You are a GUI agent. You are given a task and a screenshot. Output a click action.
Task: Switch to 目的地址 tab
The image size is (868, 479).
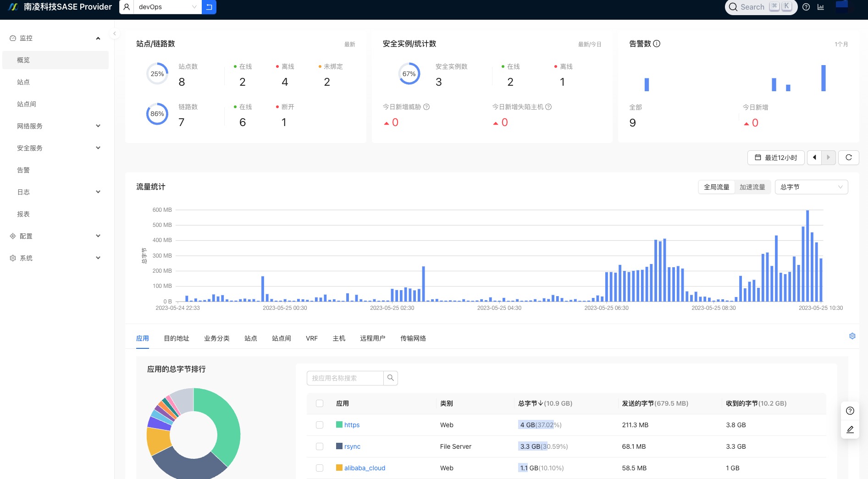point(177,338)
